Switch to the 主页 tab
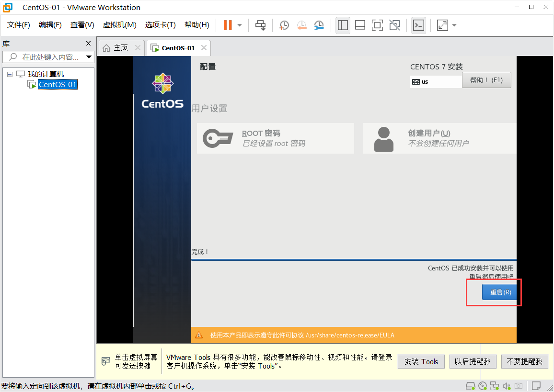554x392 pixels. pyautogui.click(x=121, y=48)
